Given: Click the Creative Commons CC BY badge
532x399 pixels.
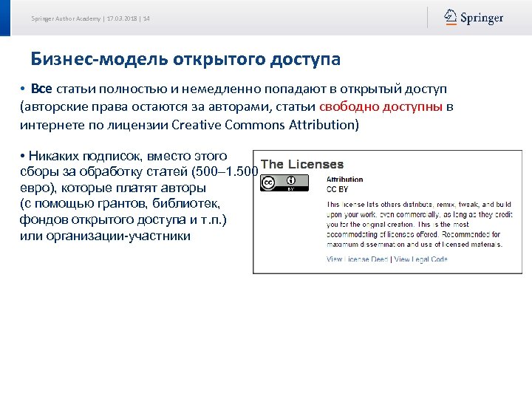Looking at the screenshot, I should click(x=284, y=183).
